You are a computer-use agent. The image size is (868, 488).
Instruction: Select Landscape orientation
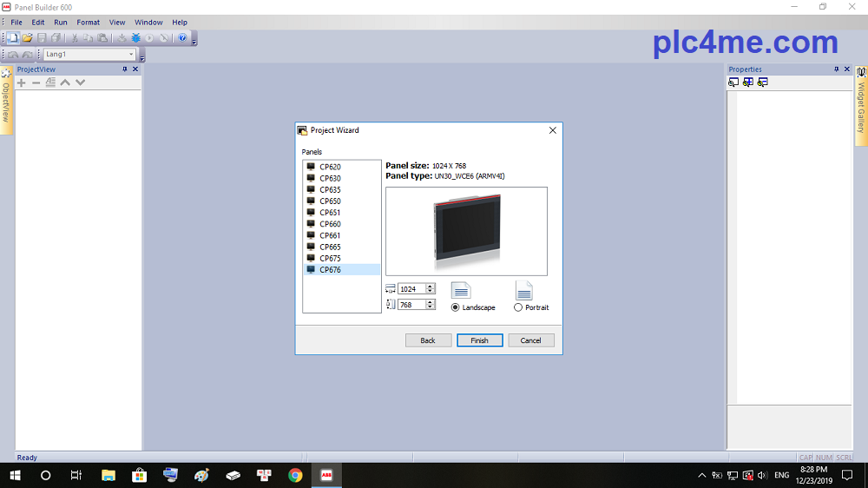[x=456, y=307]
